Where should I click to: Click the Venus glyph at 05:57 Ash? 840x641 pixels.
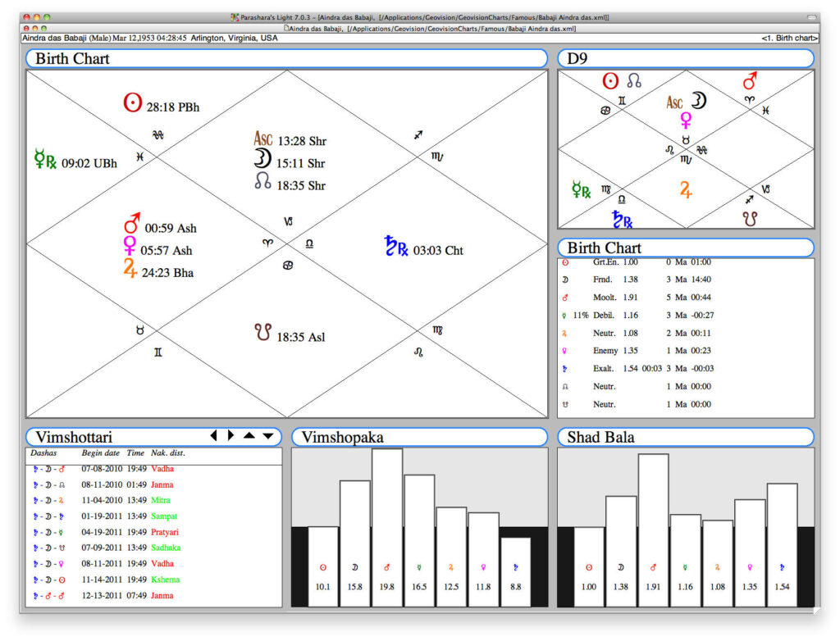(x=130, y=246)
